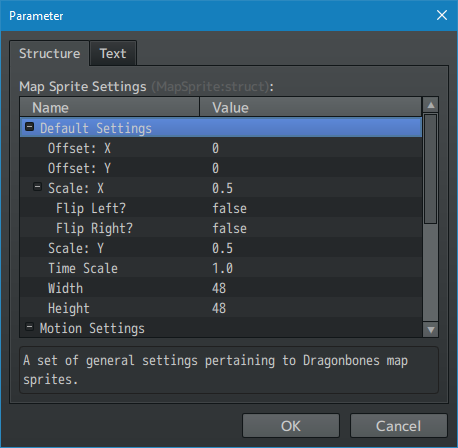The width and height of the screenshot is (458, 448).
Task: Switch to the Structure tab
Action: (x=49, y=53)
